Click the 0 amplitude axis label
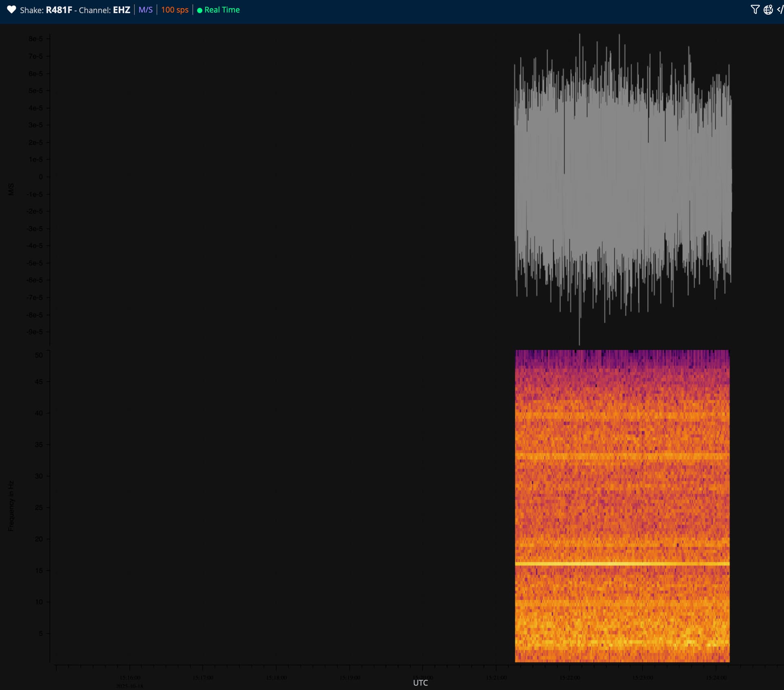Viewport: 784px width, 690px height. pos(40,177)
